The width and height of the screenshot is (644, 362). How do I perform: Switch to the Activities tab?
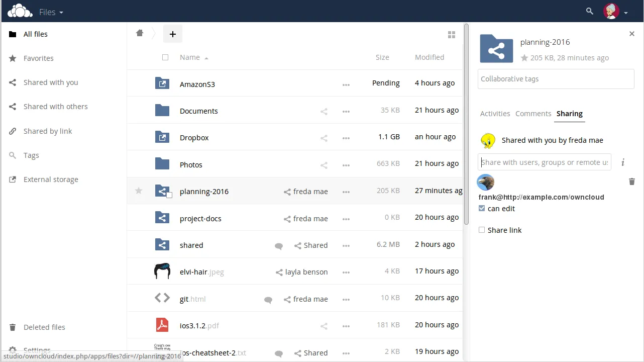point(495,114)
